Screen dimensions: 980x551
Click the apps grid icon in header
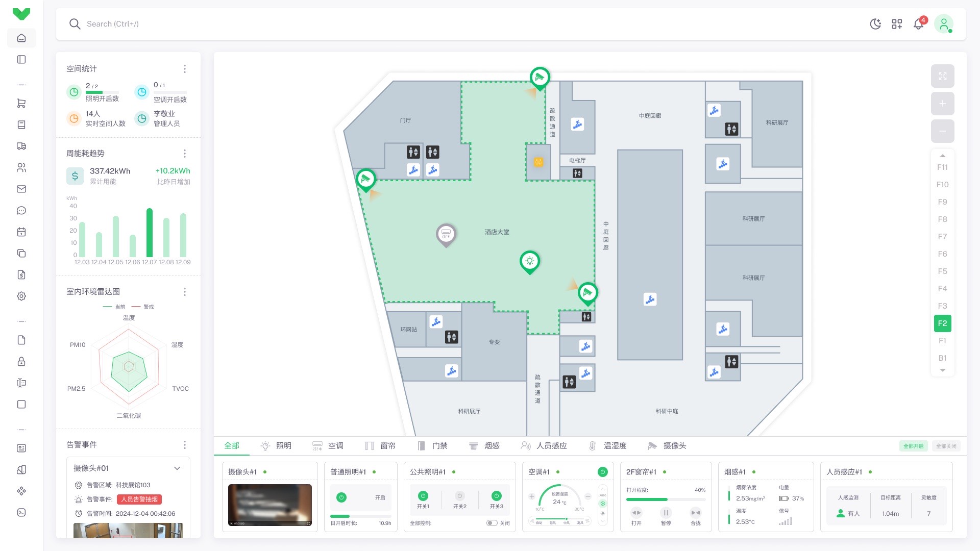897,24
